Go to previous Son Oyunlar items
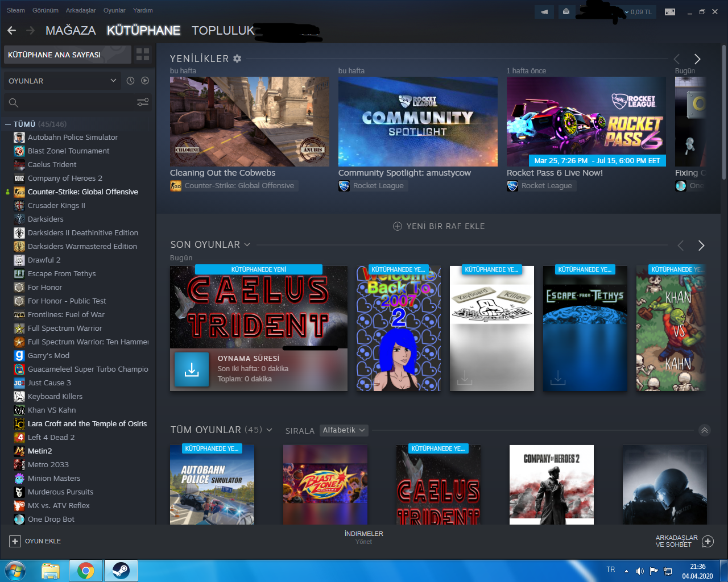Viewport: 728px width, 582px height. (x=681, y=246)
